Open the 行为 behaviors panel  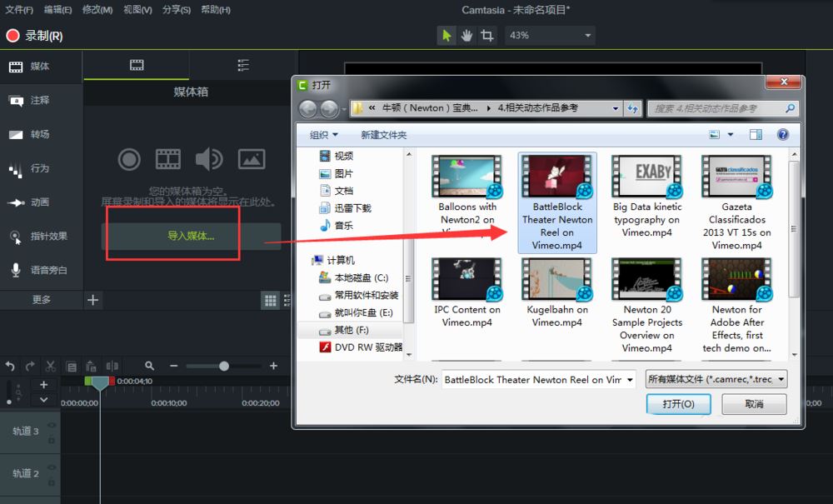pos(41,168)
